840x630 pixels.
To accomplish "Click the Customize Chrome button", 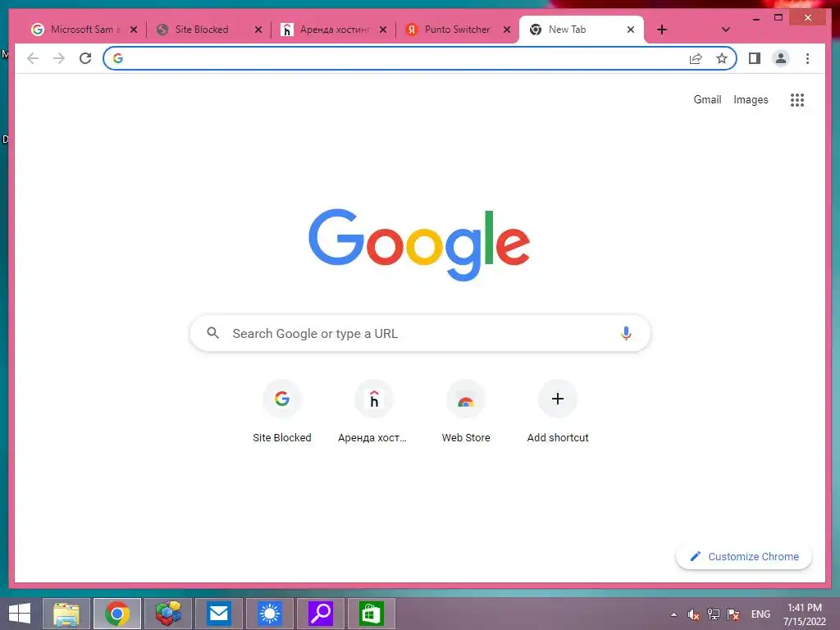I will [x=743, y=557].
